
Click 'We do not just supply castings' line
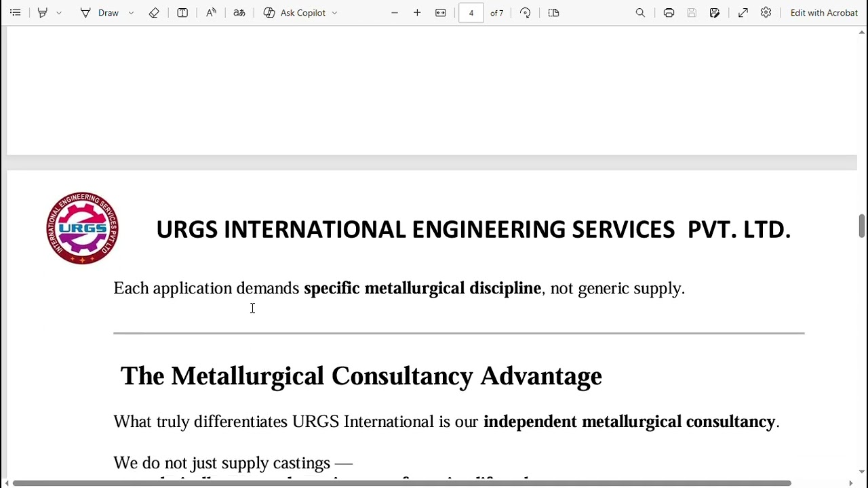[233, 463]
